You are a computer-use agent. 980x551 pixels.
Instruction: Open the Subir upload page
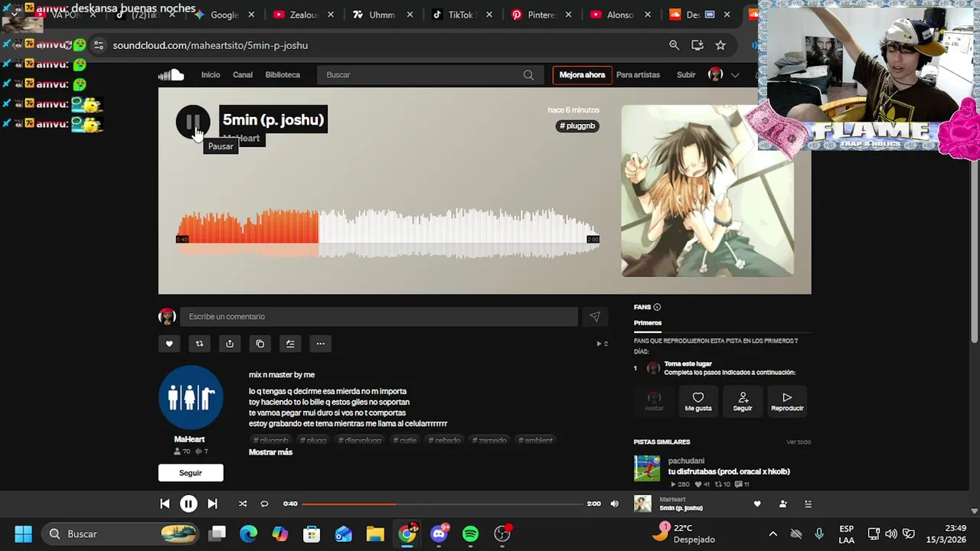[686, 75]
